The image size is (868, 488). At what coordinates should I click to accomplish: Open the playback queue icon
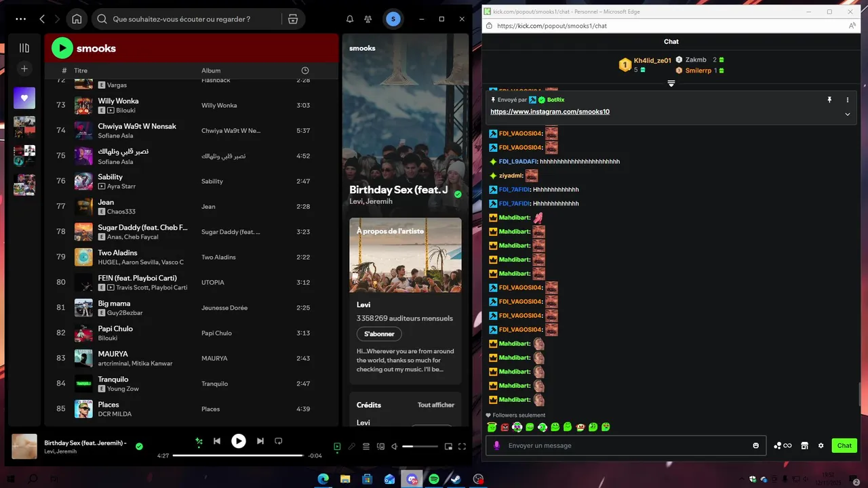tap(366, 447)
